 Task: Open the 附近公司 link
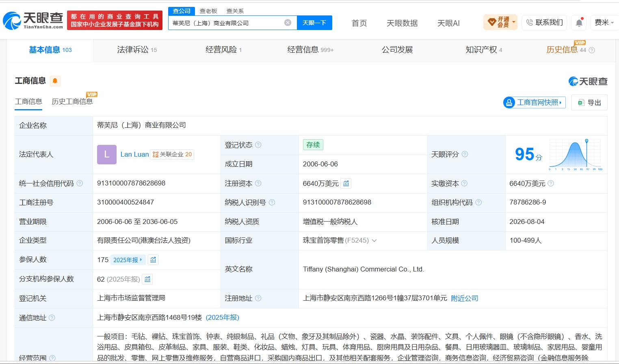click(465, 298)
